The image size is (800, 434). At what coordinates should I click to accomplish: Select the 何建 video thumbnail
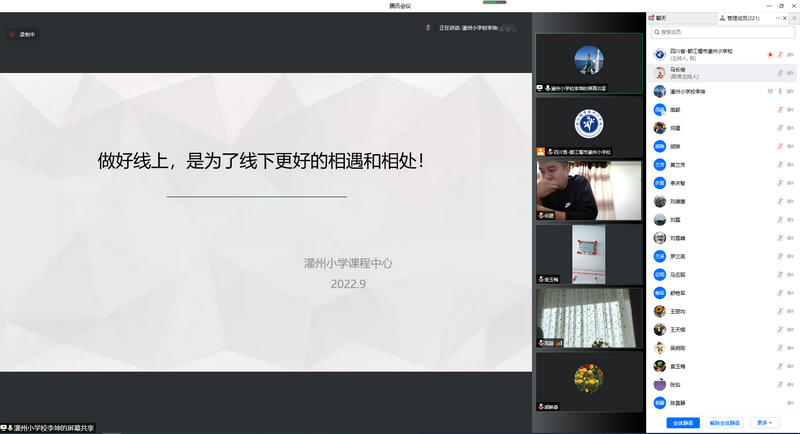[x=589, y=190]
